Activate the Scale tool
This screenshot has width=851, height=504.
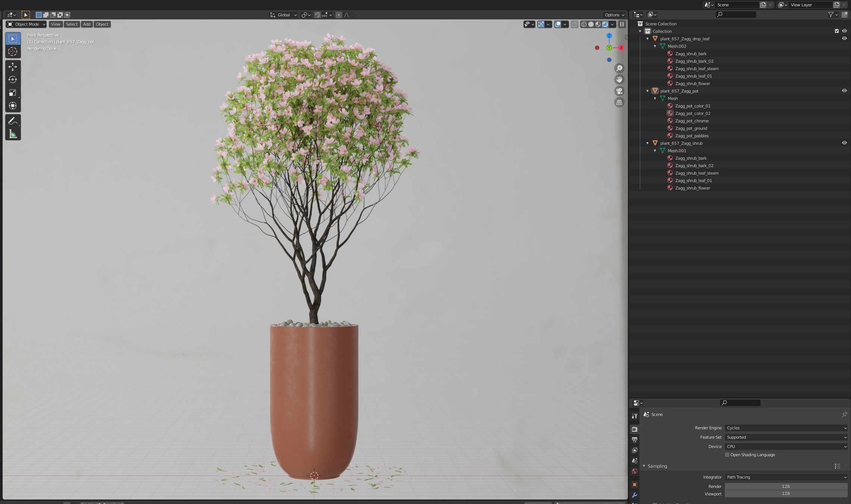tap(13, 93)
